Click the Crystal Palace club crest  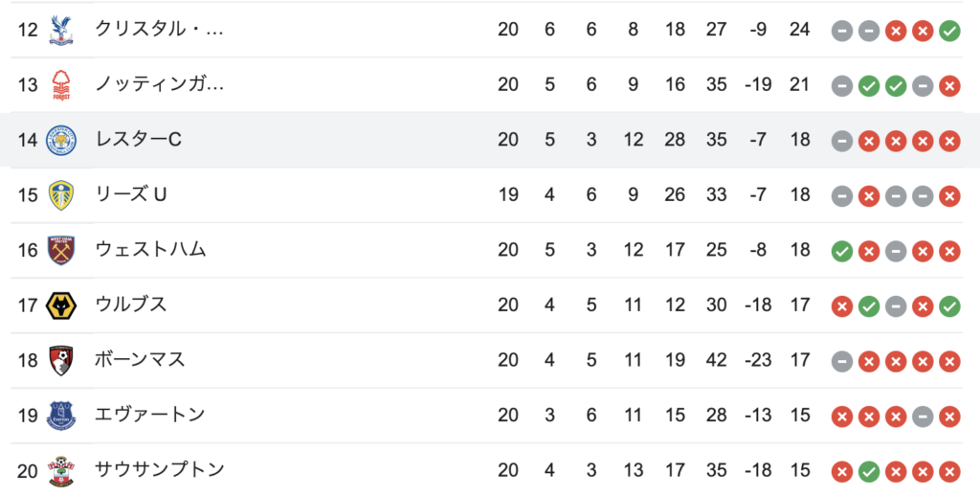tap(61, 30)
